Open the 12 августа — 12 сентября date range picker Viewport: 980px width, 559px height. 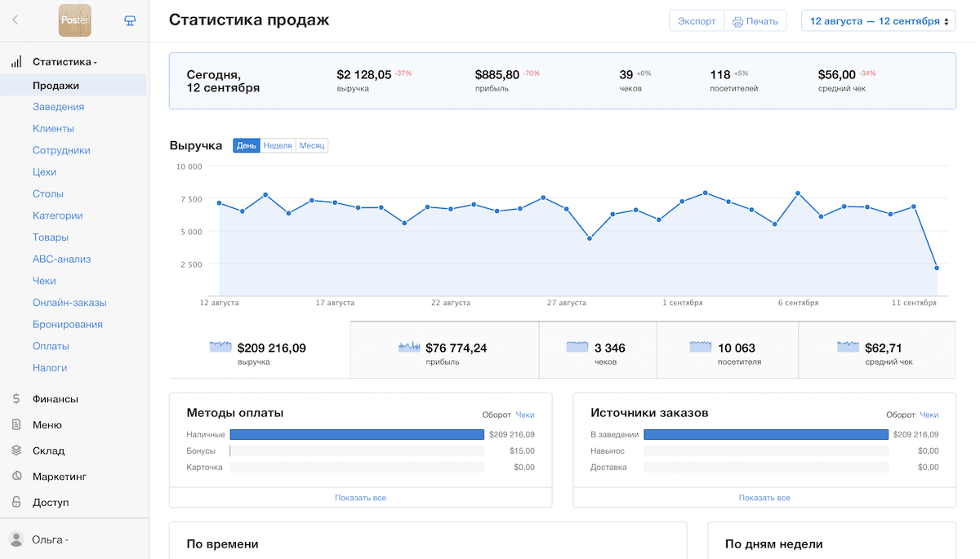879,21
